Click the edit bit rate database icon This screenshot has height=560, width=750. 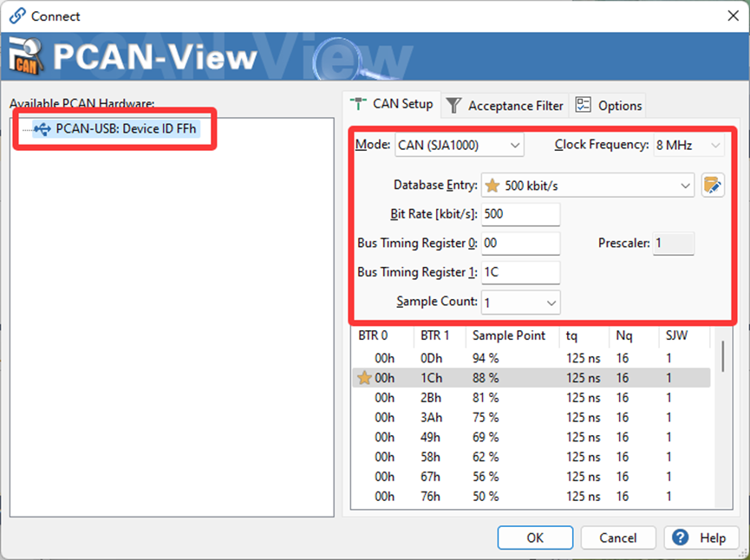point(713,186)
